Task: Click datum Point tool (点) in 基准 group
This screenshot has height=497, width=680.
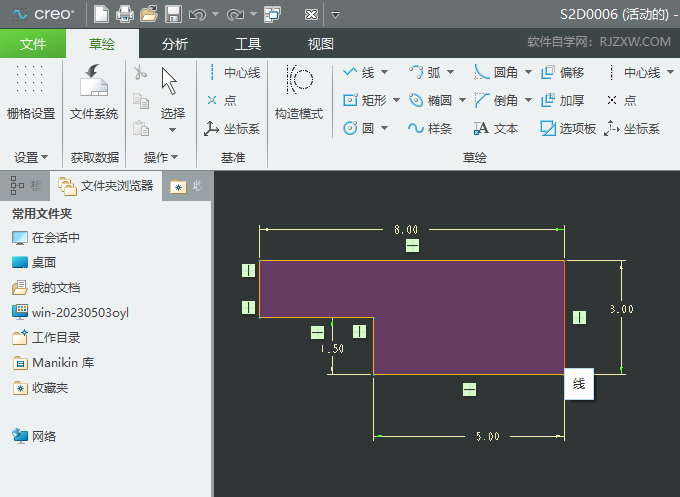Action: 222,101
